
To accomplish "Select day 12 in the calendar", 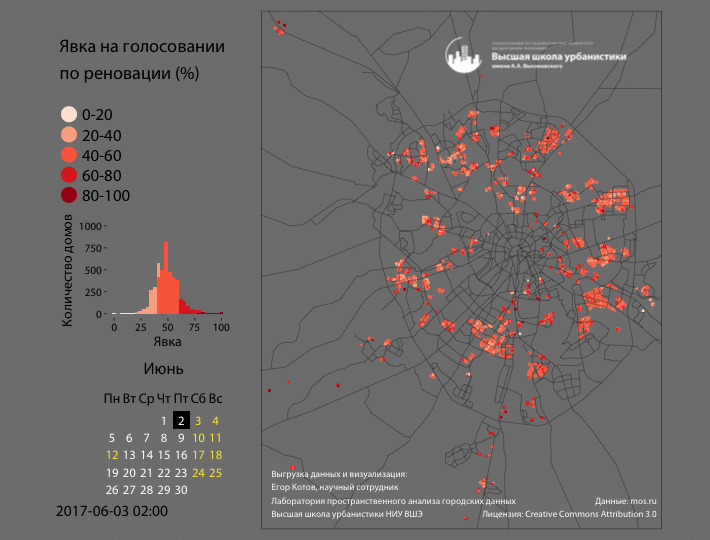I will [x=112, y=455].
